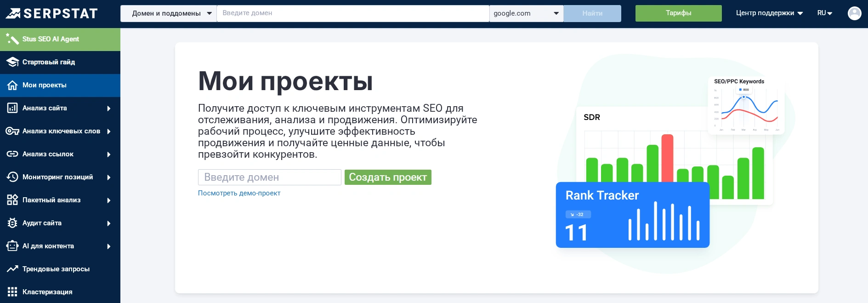The height and width of the screenshot is (303, 868).
Task: Click the squares icon for Пакетный анализ
Action: (x=12, y=200)
